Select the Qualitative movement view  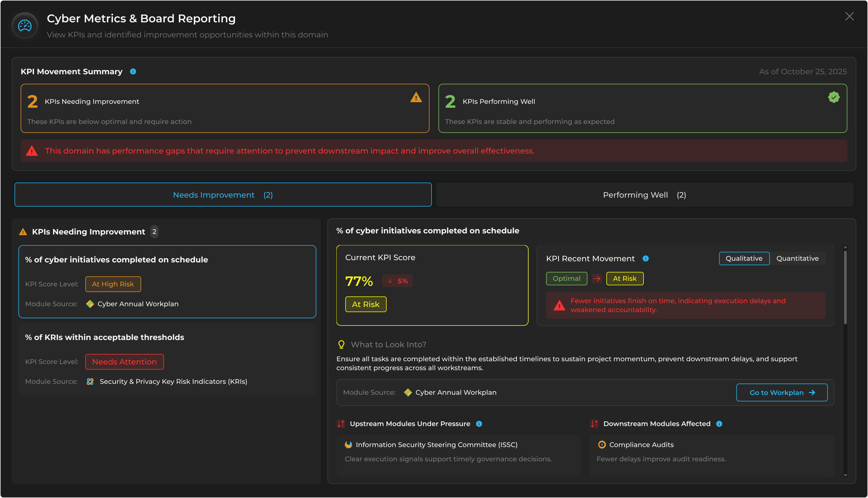[744, 258]
